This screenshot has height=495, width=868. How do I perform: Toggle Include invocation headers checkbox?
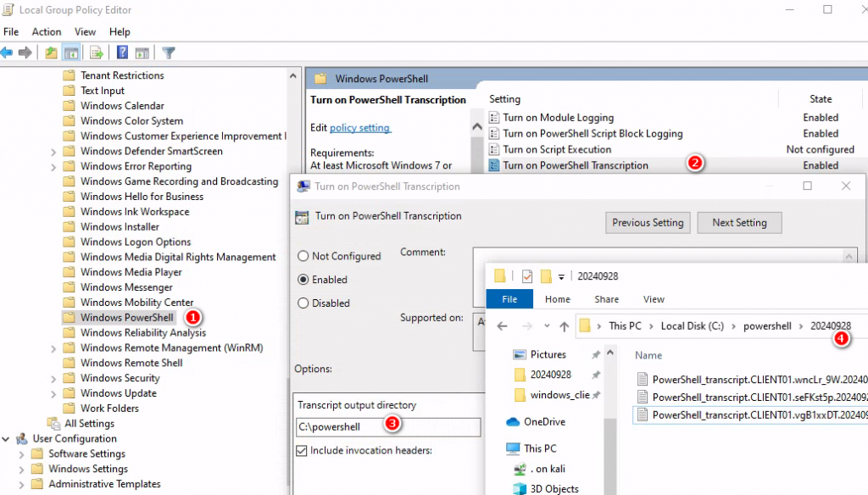301,451
